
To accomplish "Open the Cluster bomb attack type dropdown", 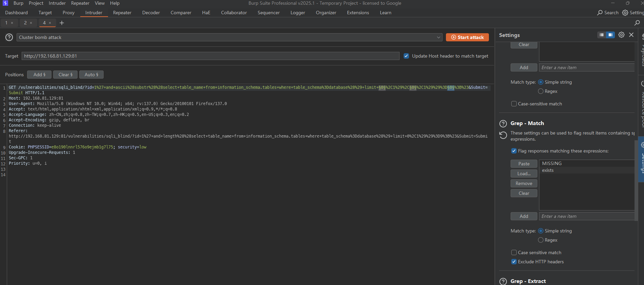I will [229, 37].
